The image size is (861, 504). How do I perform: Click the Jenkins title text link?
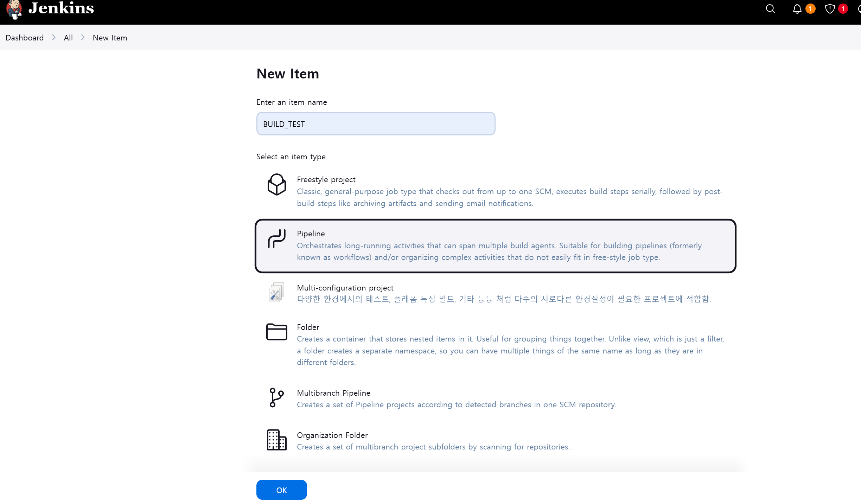click(x=61, y=8)
